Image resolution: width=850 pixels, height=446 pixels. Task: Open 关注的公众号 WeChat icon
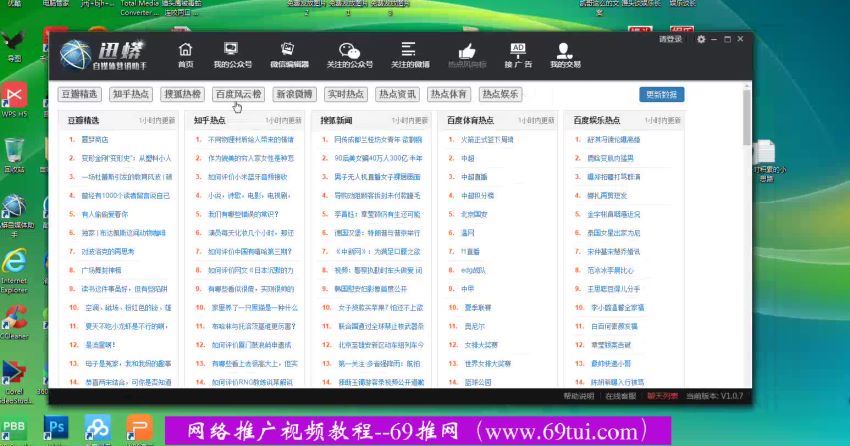click(x=349, y=55)
